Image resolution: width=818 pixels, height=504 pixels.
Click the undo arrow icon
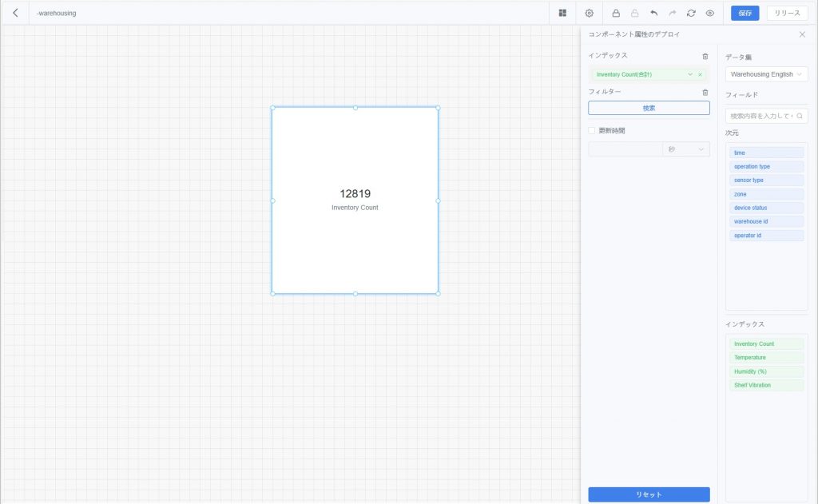(x=653, y=13)
